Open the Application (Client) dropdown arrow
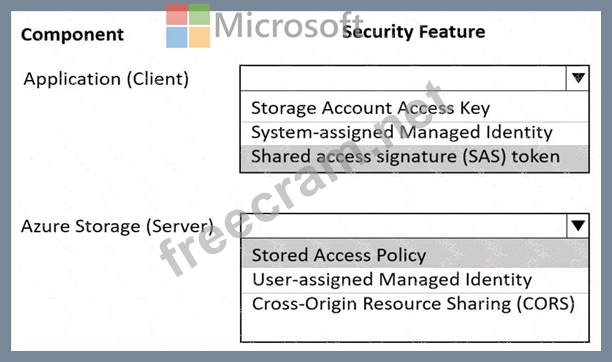The height and width of the screenshot is (362, 612). coord(578,78)
